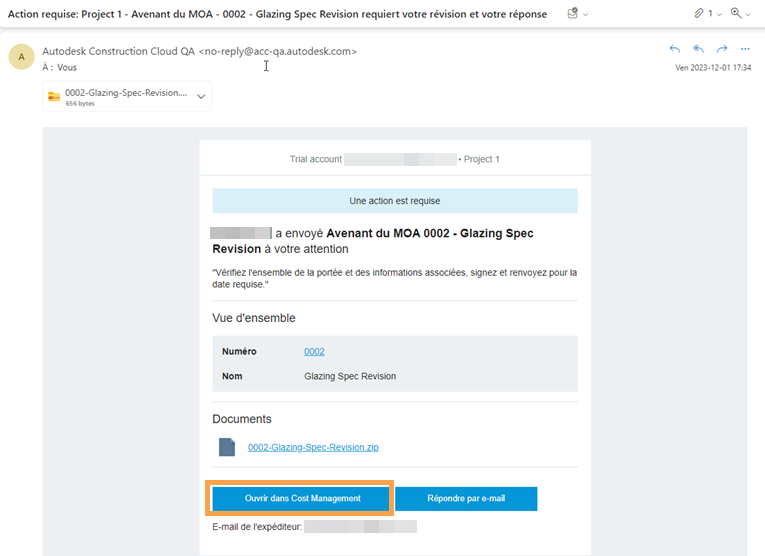Viewport: 765px width, 556px height.
Task: Click the zoom magnifier icon
Action: (736, 13)
